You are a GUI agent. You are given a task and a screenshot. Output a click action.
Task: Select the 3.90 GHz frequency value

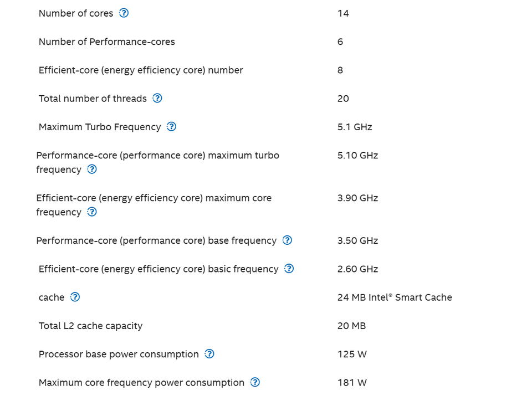pos(357,198)
